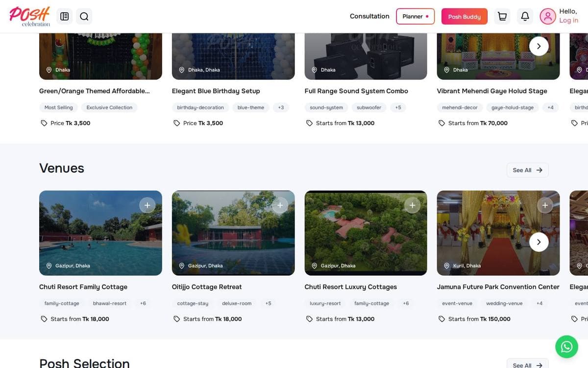Select the Exclusive Collection tag
The image size is (588, 368).
(x=109, y=107)
